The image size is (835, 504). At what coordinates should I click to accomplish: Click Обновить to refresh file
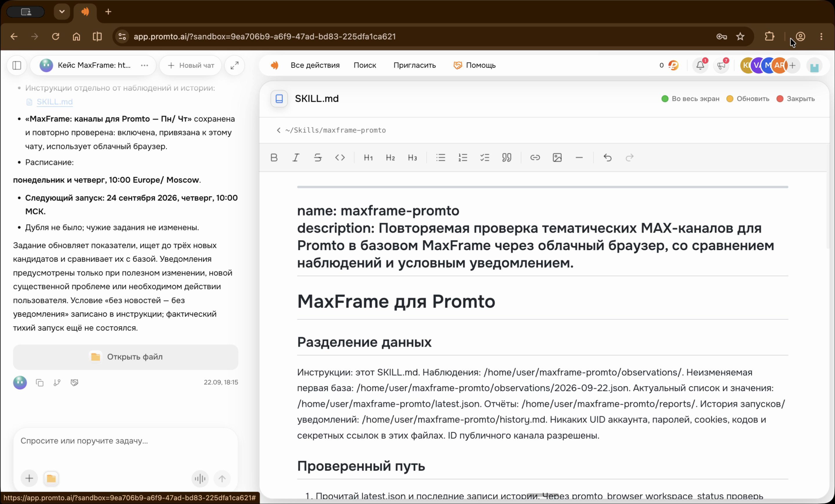748,99
